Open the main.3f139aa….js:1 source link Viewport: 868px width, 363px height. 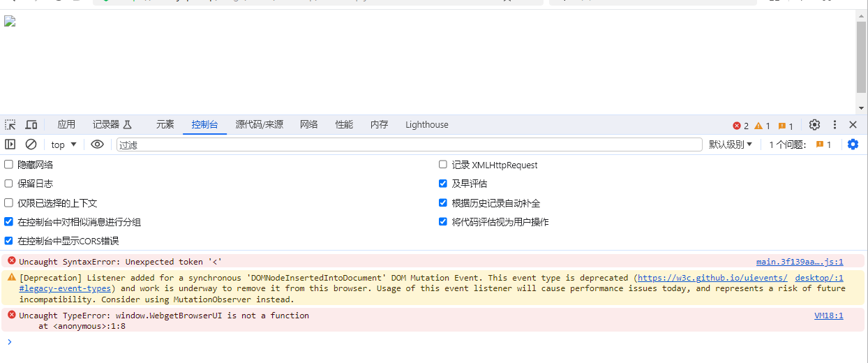click(800, 262)
